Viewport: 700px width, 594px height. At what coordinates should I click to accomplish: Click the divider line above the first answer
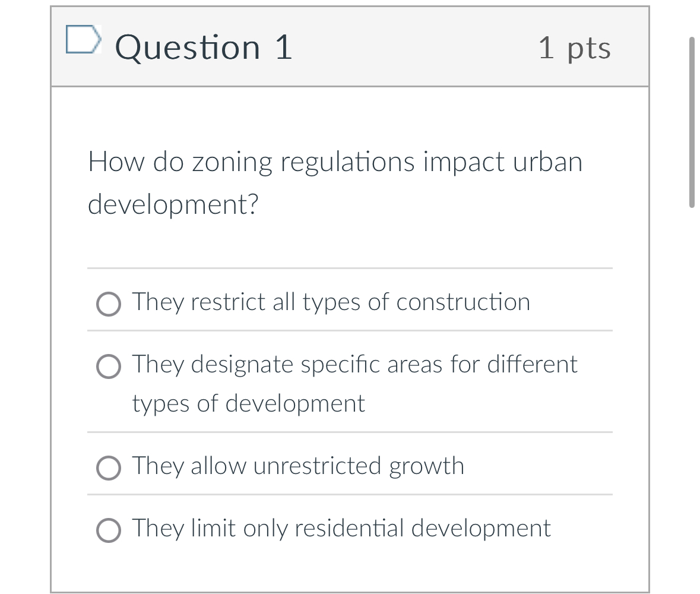click(x=349, y=269)
